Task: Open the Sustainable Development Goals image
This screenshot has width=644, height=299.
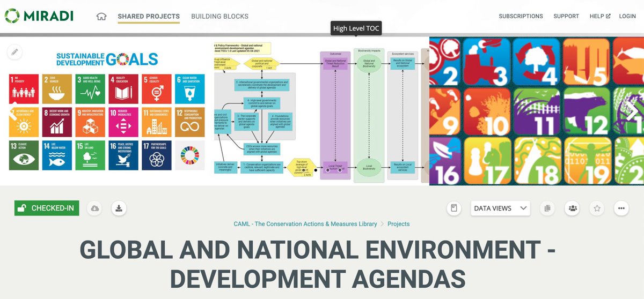Action: click(x=107, y=111)
